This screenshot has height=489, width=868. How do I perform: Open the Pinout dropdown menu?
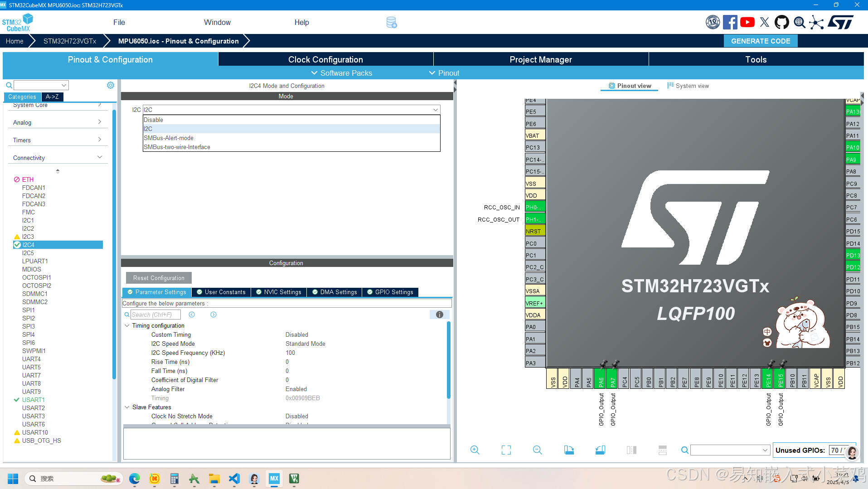444,73
